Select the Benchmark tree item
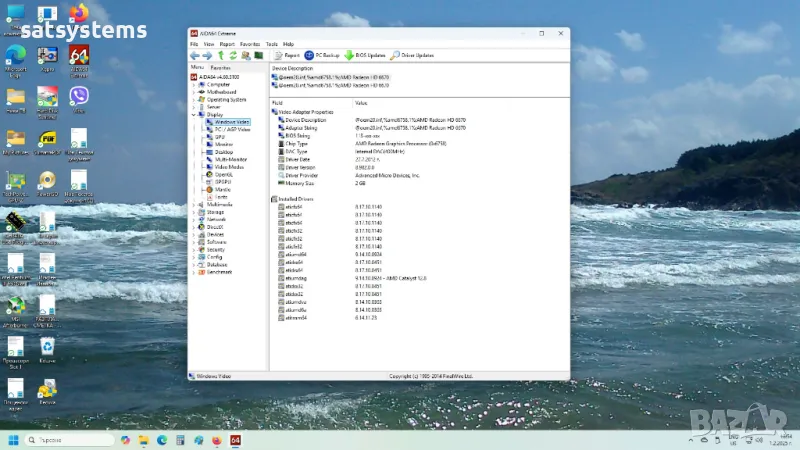Screen dimensions: 800x450 [x=219, y=272]
